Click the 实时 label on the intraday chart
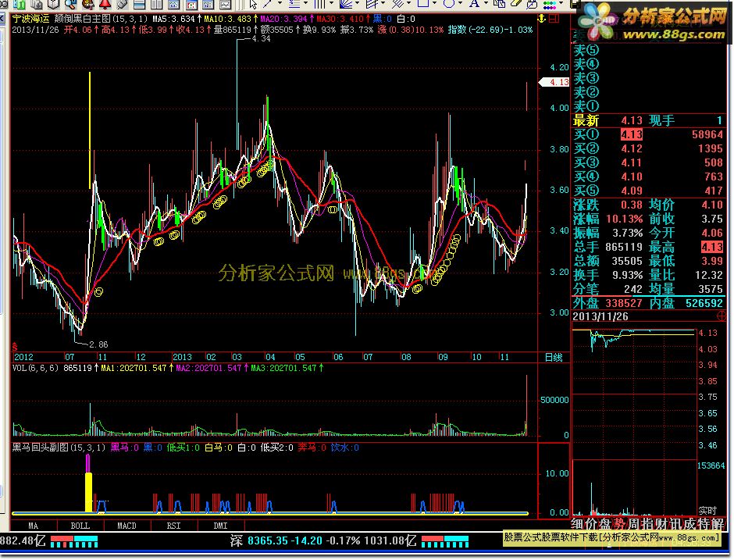Screen dimensions: 734x560 [707, 510]
